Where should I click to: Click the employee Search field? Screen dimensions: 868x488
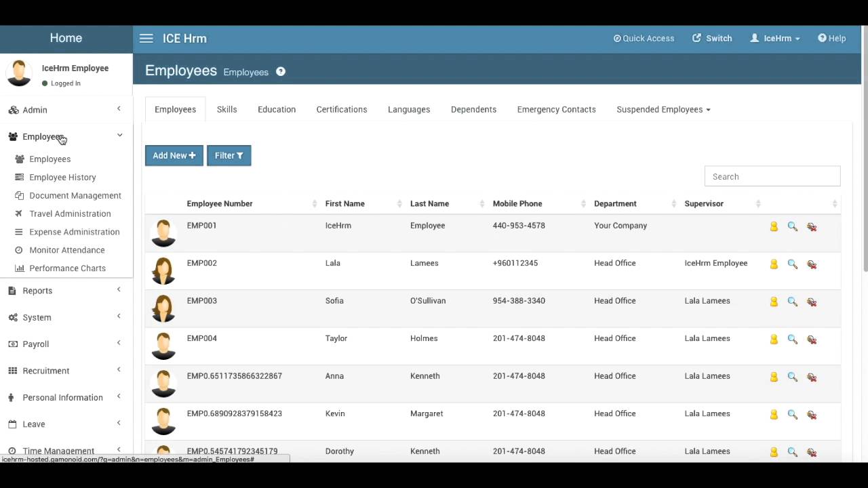tap(772, 176)
